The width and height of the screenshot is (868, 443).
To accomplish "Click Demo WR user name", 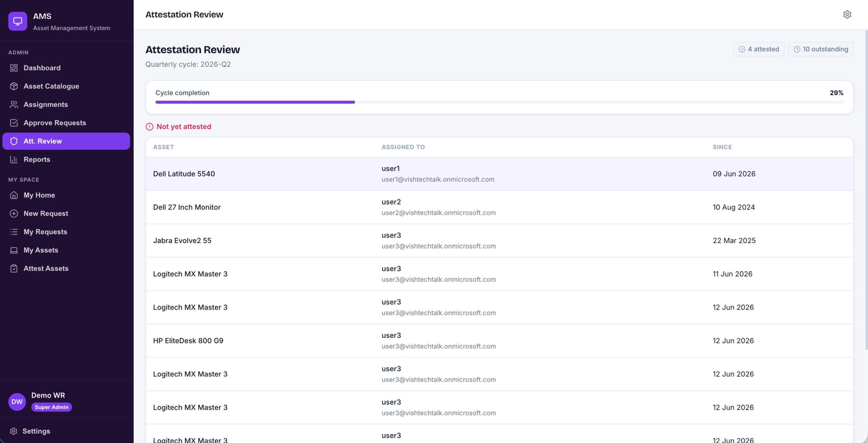I will 48,395.
